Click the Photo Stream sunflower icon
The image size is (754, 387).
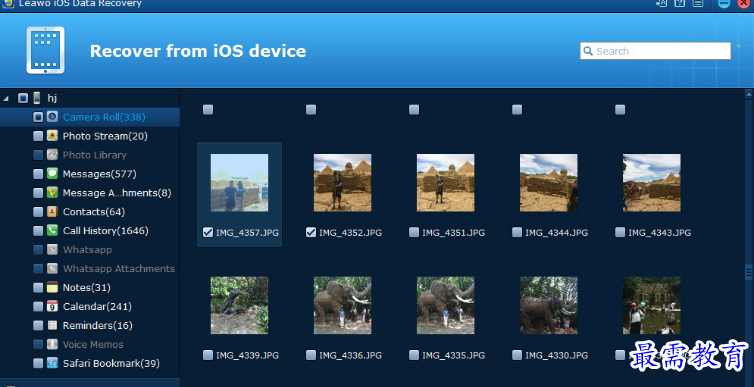point(52,136)
